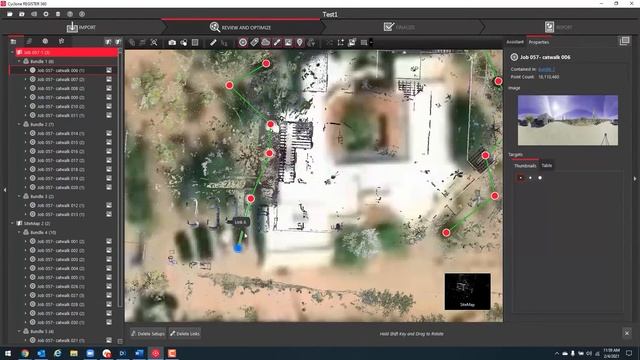640x360 pixels.
Task: Open the Bundle link after Contained in
Action: (546, 69)
